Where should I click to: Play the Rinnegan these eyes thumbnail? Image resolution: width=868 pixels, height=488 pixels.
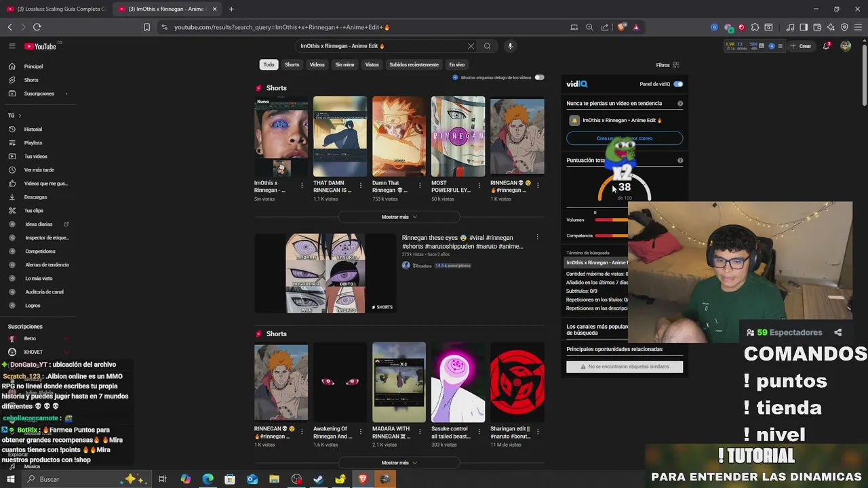325,273
